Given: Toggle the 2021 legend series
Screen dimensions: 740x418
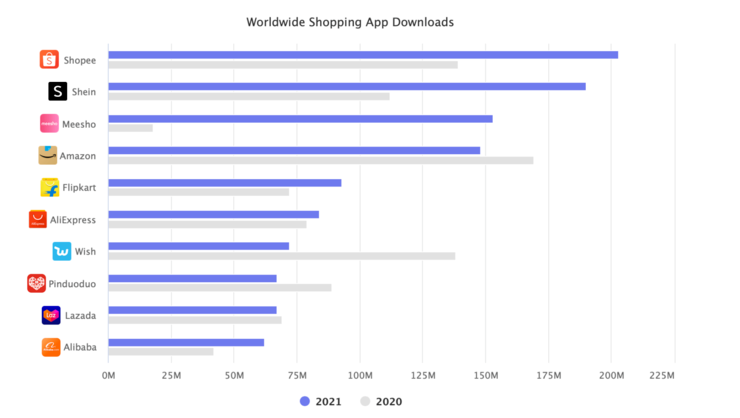Looking at the screenshot, I should (320, 401).
